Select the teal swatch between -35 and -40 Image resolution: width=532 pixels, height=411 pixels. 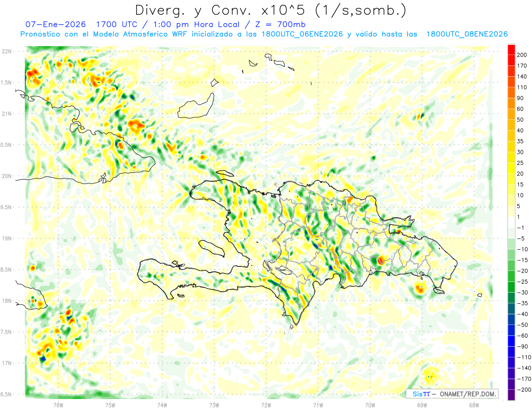pyautogui.click(x=511, y=309)
